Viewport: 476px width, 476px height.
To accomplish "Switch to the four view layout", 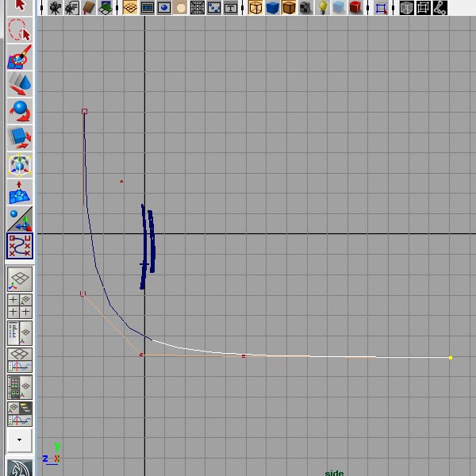I will pos(20,306).
